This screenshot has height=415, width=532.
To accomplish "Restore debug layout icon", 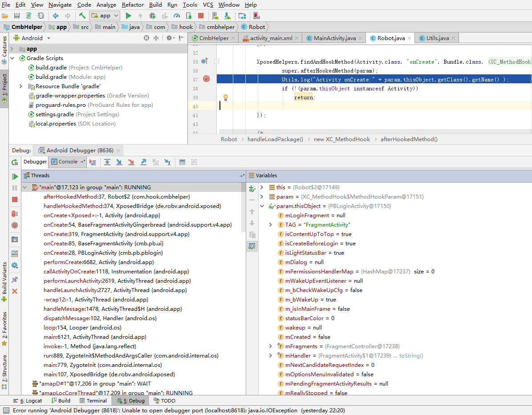I will tap(15, 253).
